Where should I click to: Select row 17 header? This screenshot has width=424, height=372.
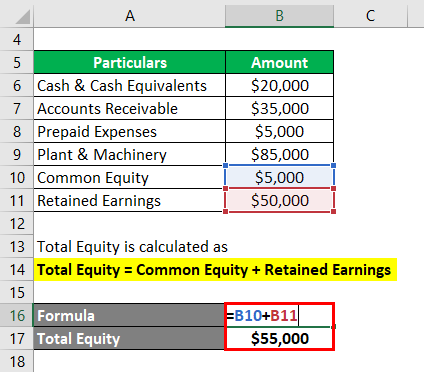point(17,338)
